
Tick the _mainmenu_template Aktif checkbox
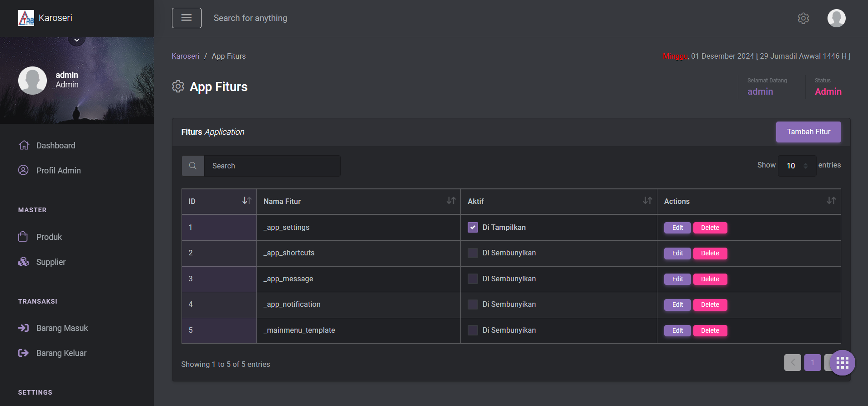tap(473, 330)
